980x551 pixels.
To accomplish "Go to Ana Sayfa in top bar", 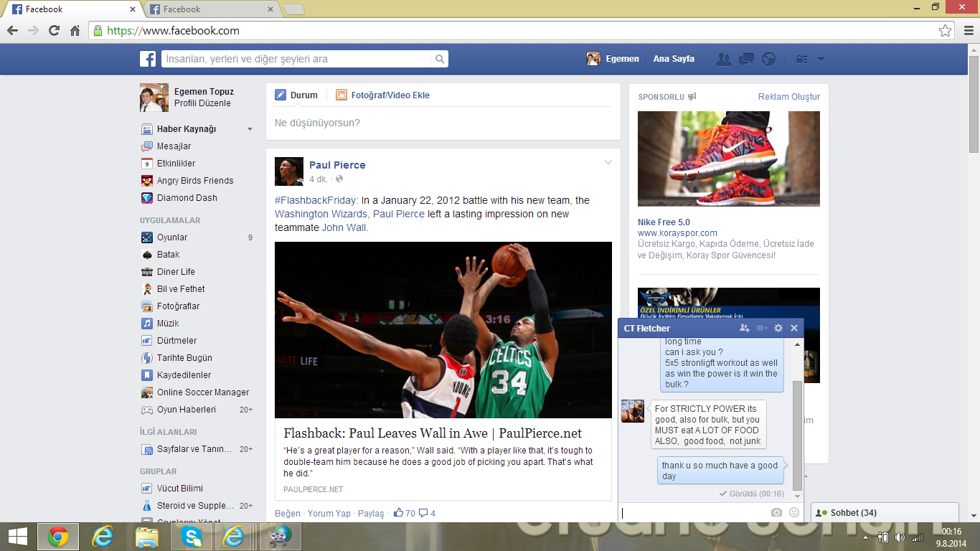I will pyautogui.click(x=674, y=59).
